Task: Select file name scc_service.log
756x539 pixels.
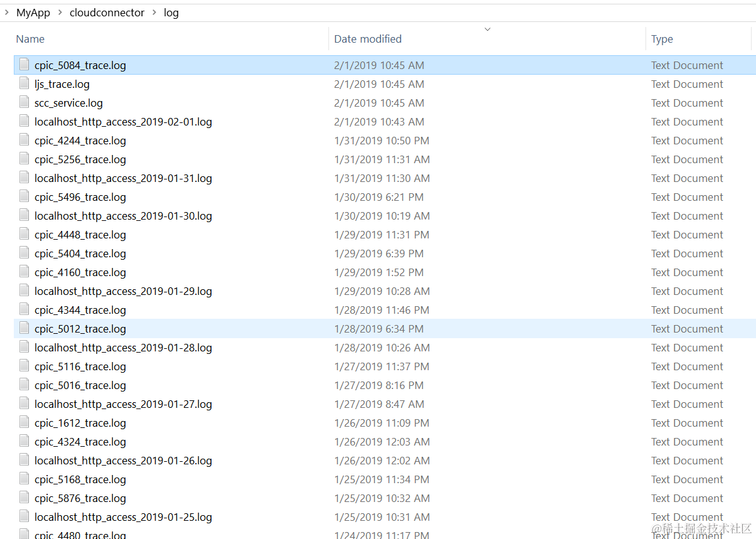Action: point(68,103)
